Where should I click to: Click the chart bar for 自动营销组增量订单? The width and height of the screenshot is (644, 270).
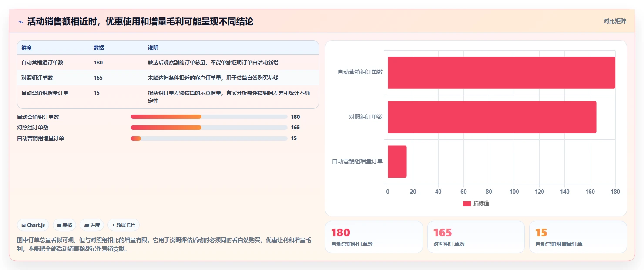point(397,162)
